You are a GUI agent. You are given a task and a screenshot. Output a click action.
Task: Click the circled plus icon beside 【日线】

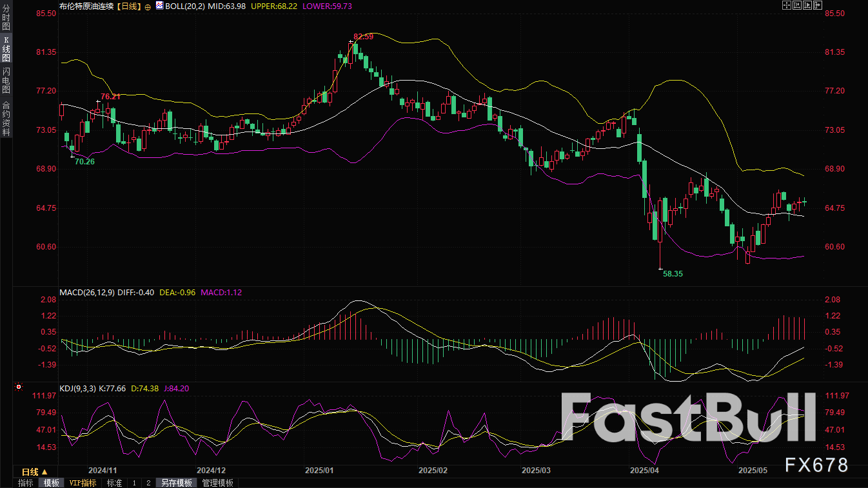click(x=148, y=6)
